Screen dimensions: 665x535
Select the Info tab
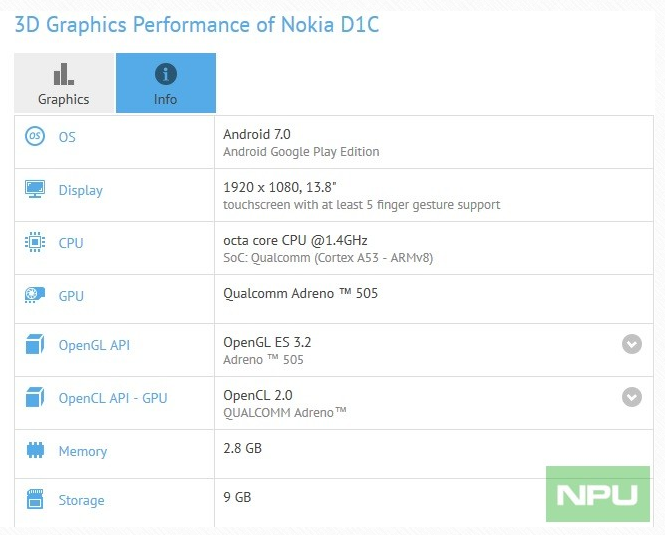[166, 83]
